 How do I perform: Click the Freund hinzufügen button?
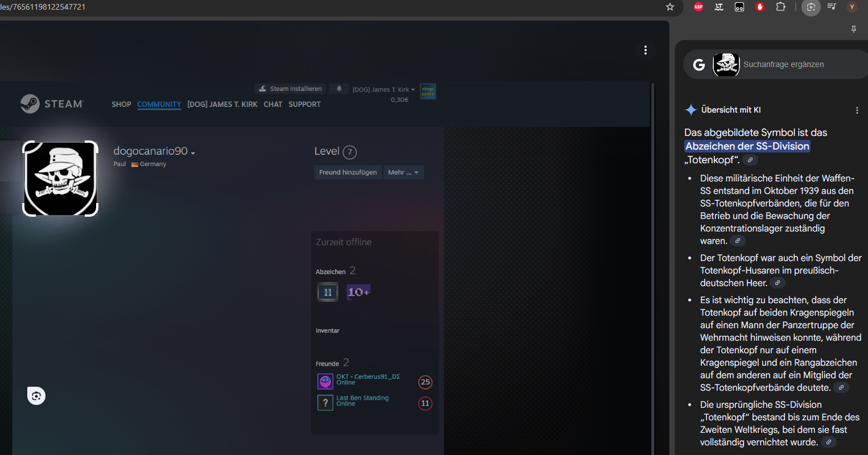pos(348,172)
